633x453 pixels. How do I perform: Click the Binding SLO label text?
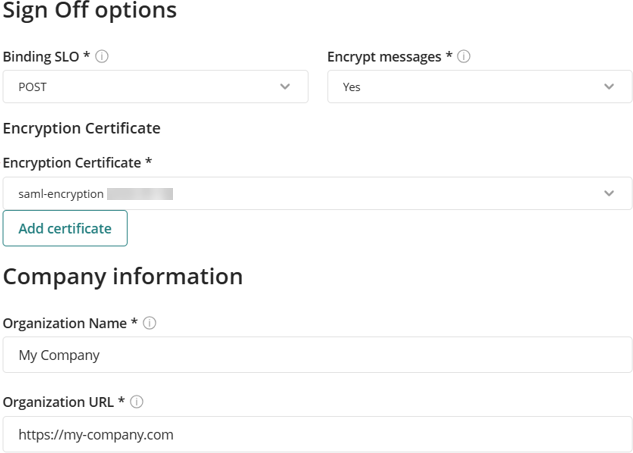[x=41, y=57]
